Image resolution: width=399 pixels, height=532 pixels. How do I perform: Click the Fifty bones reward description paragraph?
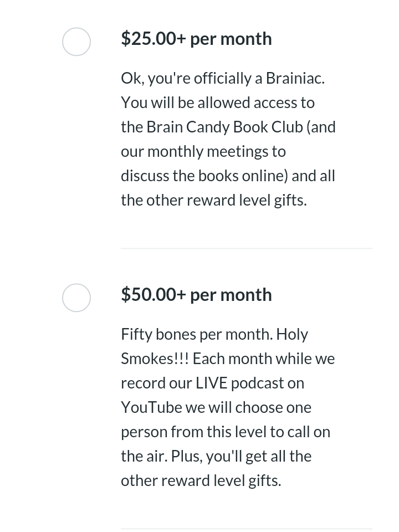[228, 407]
